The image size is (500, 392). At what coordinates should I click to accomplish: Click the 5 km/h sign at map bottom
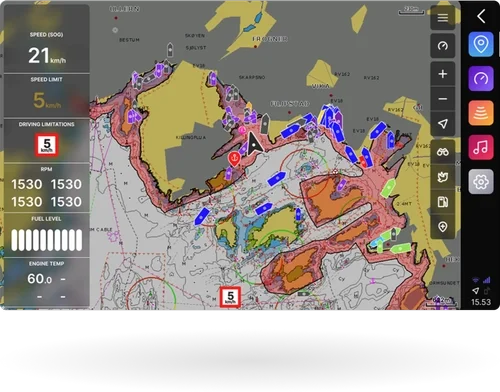[x=230, y=297]
